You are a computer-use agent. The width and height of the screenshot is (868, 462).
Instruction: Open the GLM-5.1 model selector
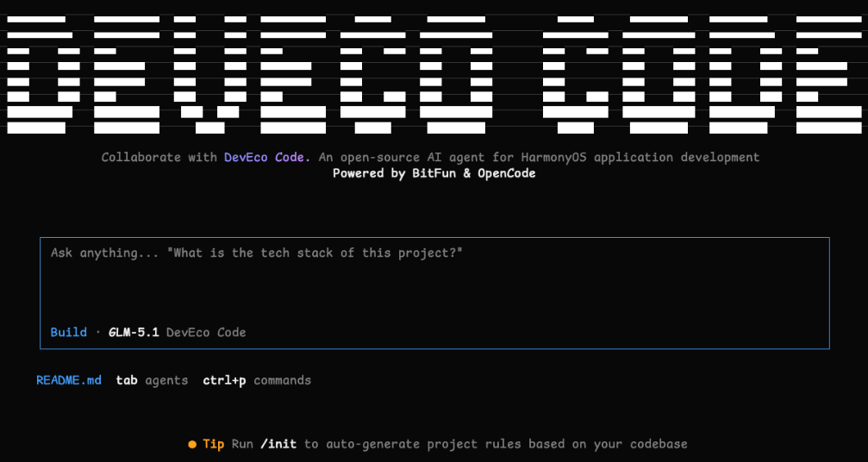[134, 333]
